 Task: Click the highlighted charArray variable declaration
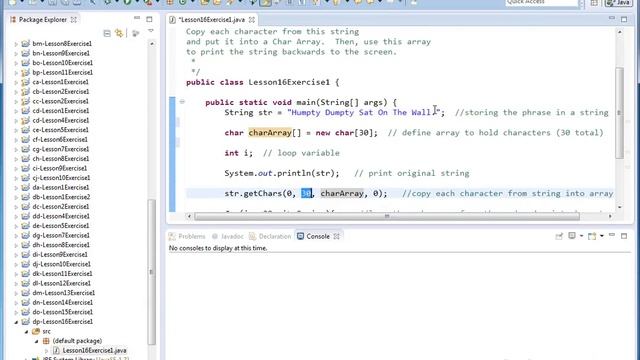coord(270,133)
